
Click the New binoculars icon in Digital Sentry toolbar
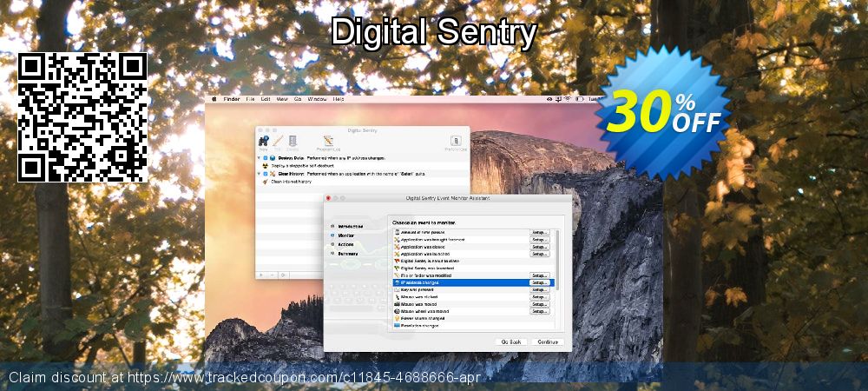[x=264, y=142]
